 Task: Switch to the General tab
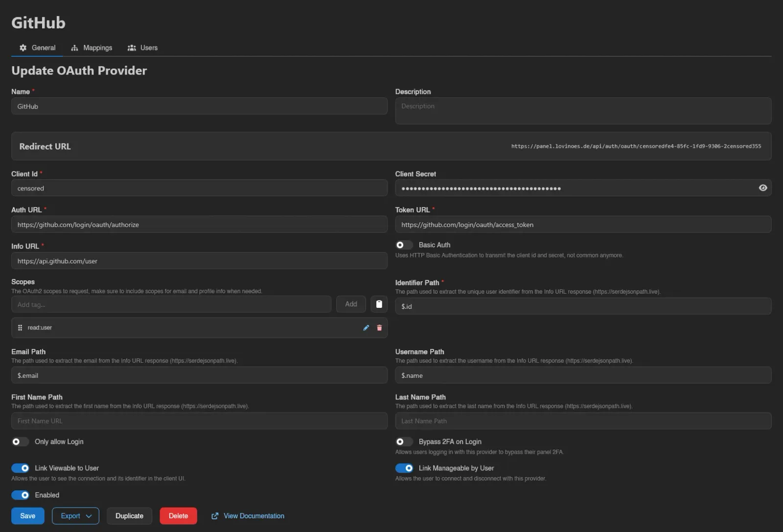click(37, 48)
